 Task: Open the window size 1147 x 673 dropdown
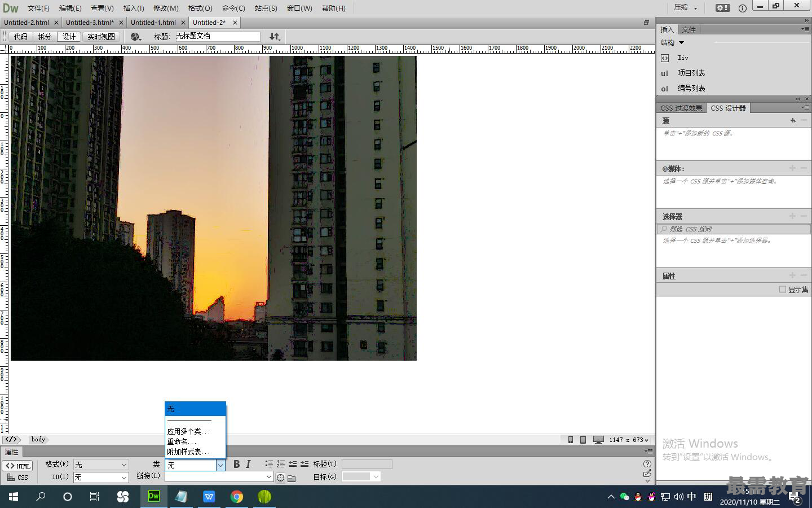point(629,440)
